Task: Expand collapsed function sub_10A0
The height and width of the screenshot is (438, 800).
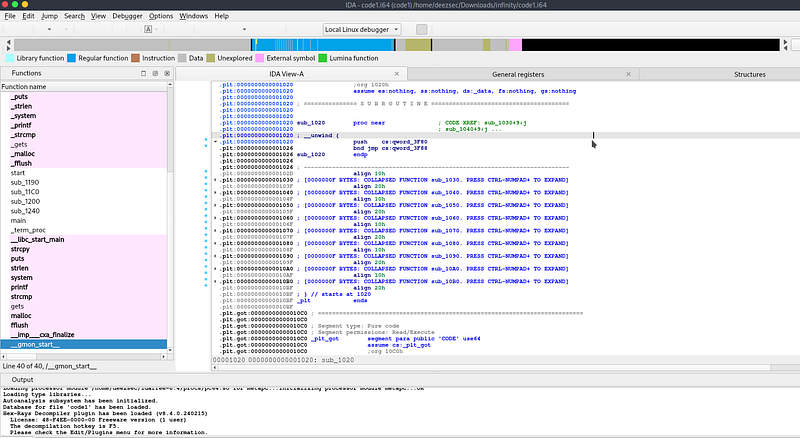Action: [x=215, y=269]
